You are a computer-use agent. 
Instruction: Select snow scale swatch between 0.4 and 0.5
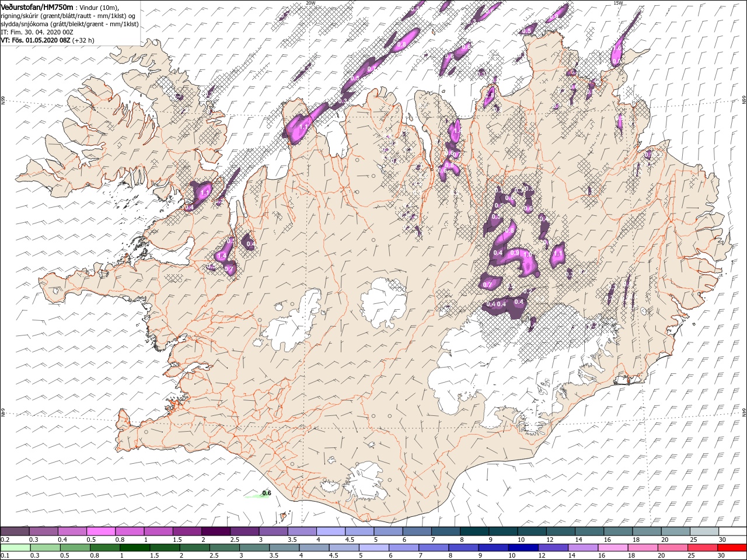[x=72, y=531]
